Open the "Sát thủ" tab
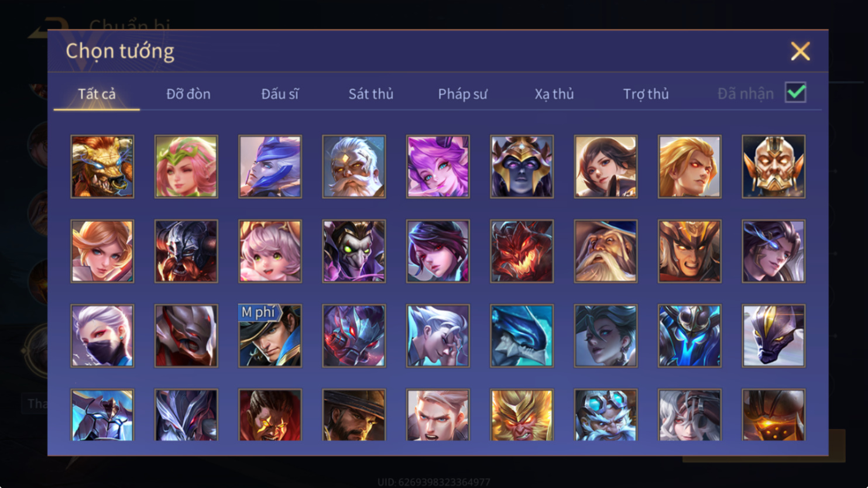The height and width of the screenshot is (488, 868). [x=371, y=94]
